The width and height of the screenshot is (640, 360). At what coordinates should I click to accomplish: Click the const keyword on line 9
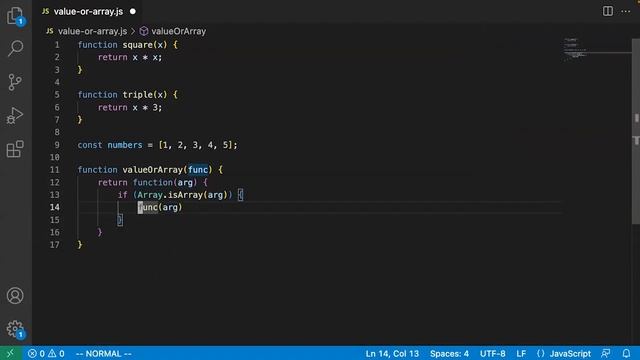(x=90, y=145)
